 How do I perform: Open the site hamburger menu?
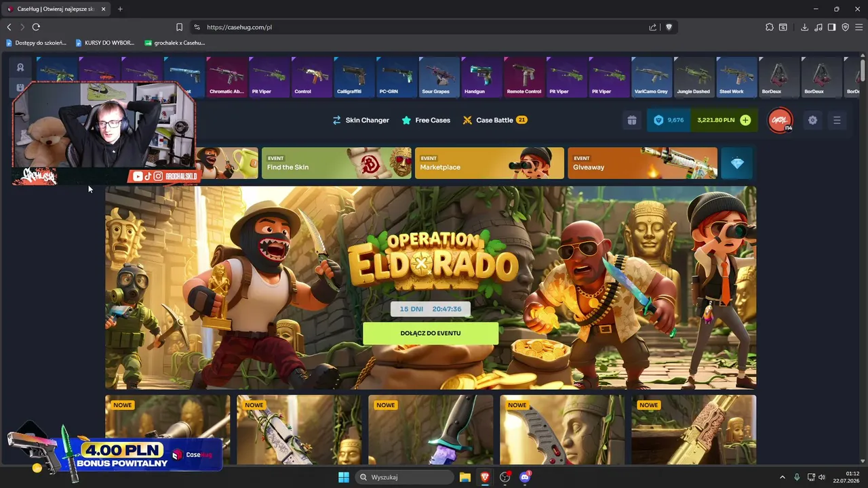[x=837, y=120]
